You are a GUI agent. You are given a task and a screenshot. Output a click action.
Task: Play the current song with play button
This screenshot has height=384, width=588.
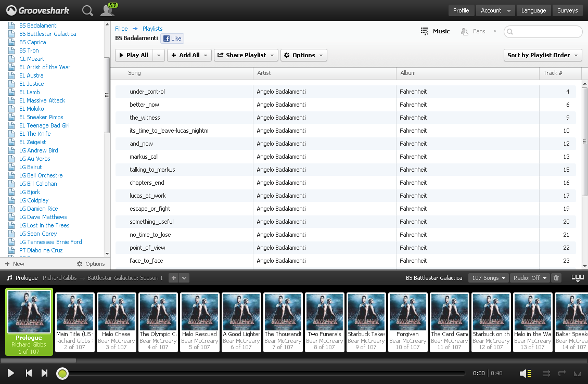10,373
